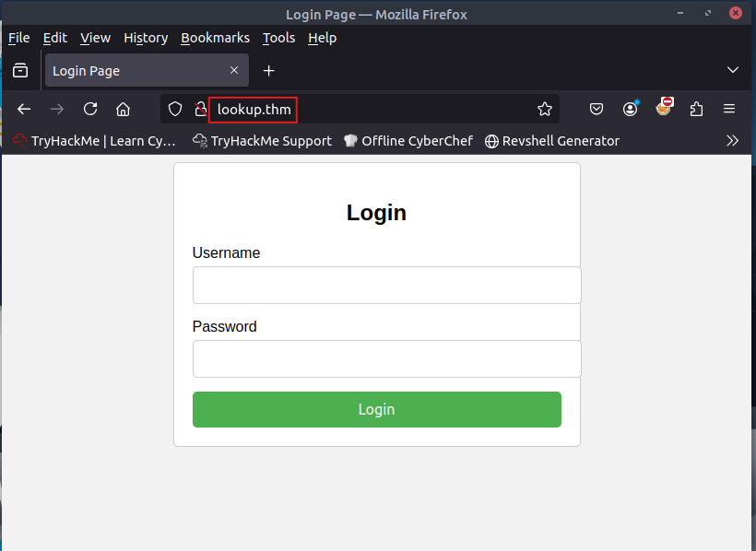Screen dimensions: 756x551
Task: Open the Pocket save icon
Action: pyautogui.click(x=597, y=110)
